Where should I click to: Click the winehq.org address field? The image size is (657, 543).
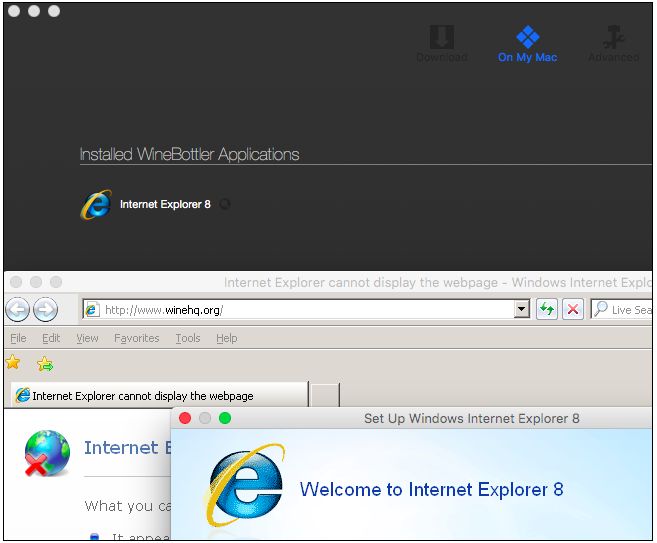(300, 309)
